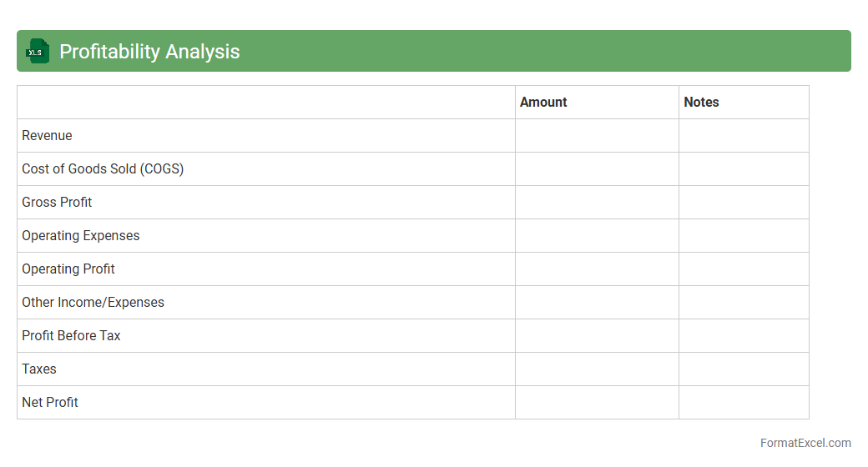Select the Notes column header
868x467 pixels.
coord(701,102)
